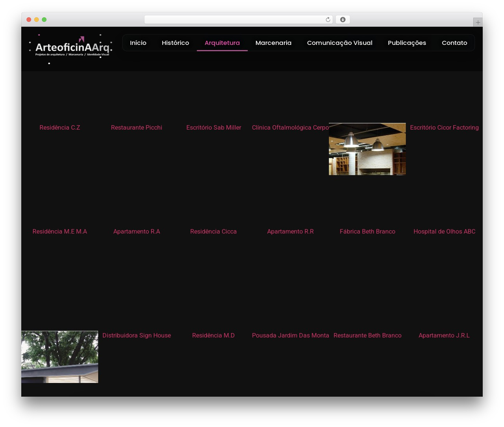Open the Fábrica Beth Branco project
504x427 pixels.
pos(367,232)
